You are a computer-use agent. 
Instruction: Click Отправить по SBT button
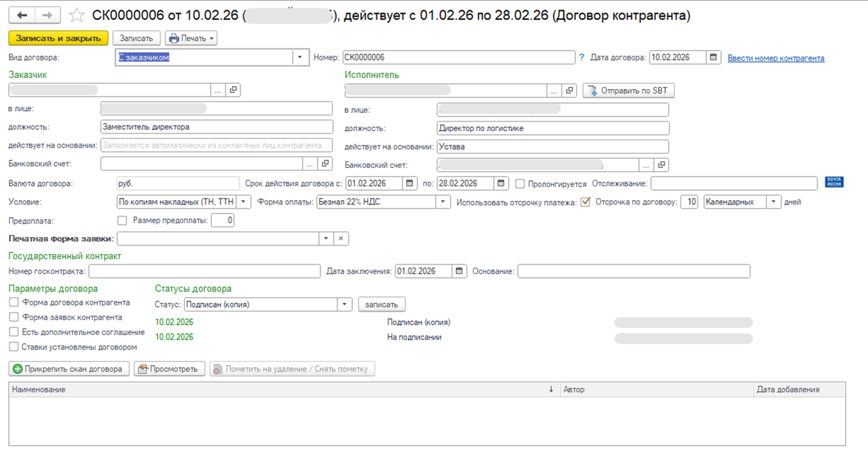point(628,91)
